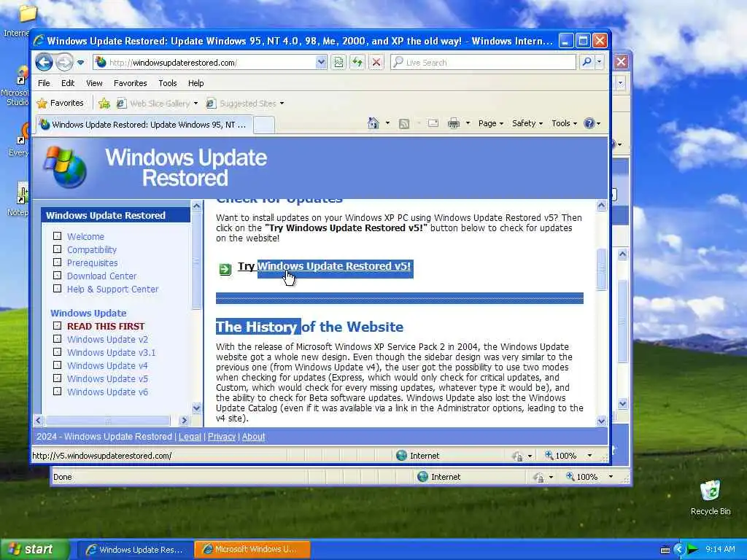This screenshot has width=747, height=560.
Task: Open the Web Slice Gallery link
Action: 157,104
